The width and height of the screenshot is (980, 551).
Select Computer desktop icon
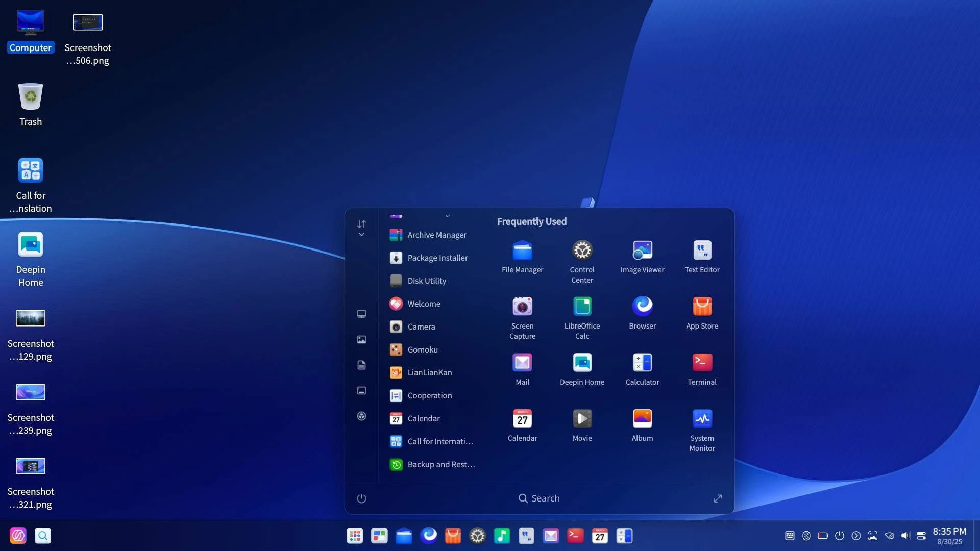pos(31,31)
